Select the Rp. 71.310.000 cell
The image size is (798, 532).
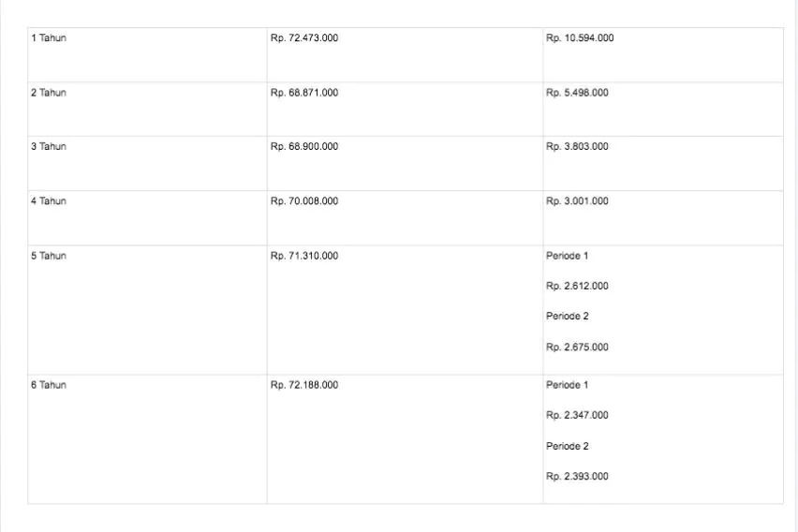[x=304, y=256]
